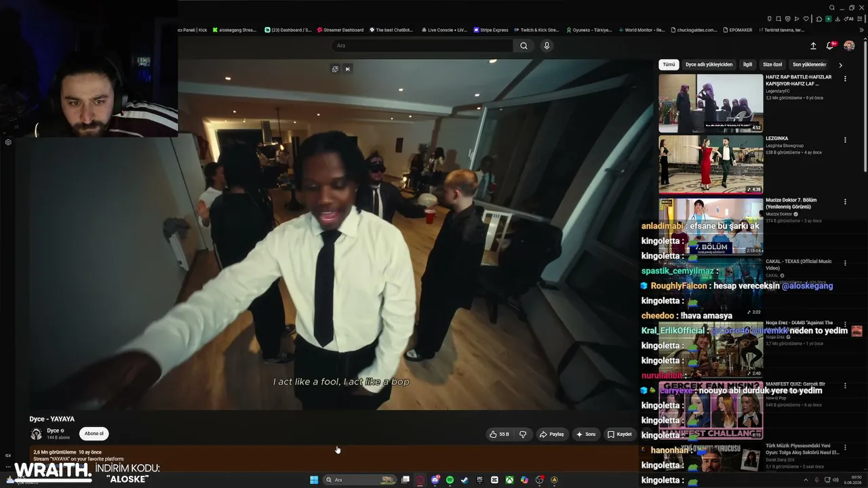
Task: Open the Live Console bookmark
Action: [x=445, y=30]
